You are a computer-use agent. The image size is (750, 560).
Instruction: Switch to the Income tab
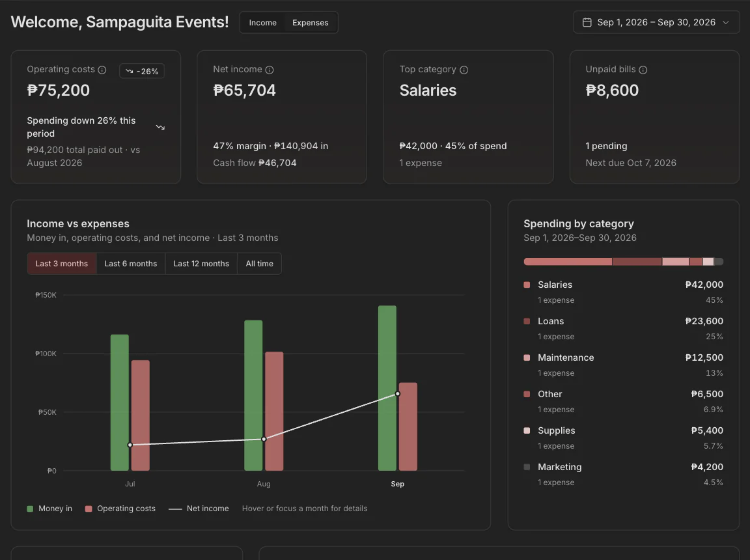(262, 23)
